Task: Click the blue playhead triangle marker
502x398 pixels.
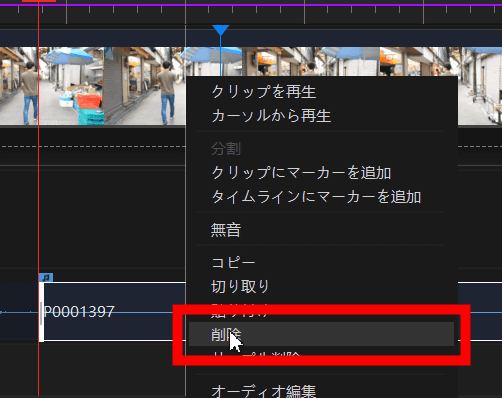Action: (220, 30)
